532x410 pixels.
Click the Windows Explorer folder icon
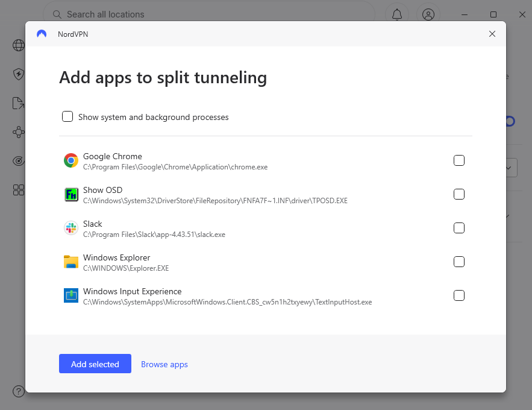point(71,262)
